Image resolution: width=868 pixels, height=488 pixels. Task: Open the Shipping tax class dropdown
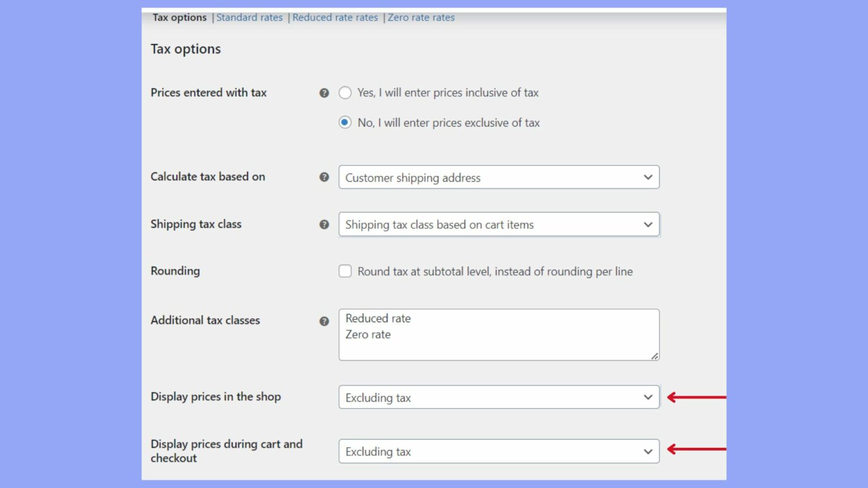[x=498, y=224]
